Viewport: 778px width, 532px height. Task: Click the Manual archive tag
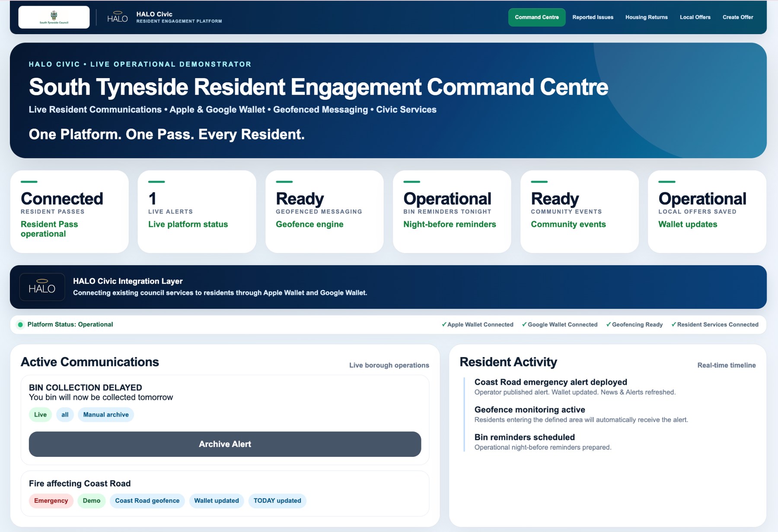[x=106, y=415]
